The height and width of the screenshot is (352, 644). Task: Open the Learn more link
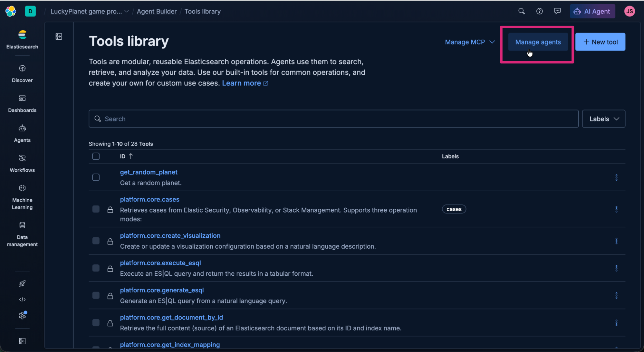[245, 83]
